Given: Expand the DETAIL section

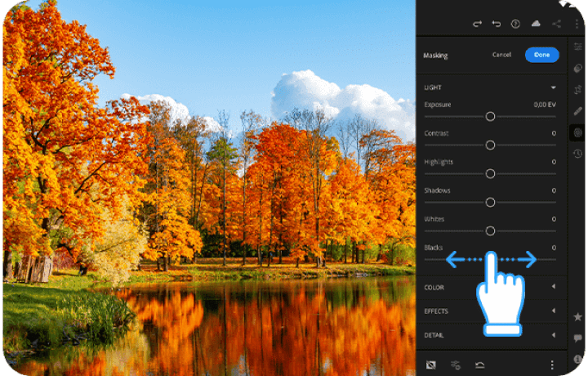Looking at the screenshot, I should (553, 335).
